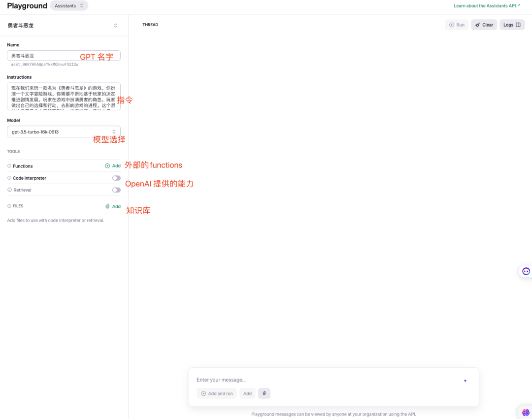The image size is (532, 419).
Task: Click Add and run button
Action: pos(217,393)
